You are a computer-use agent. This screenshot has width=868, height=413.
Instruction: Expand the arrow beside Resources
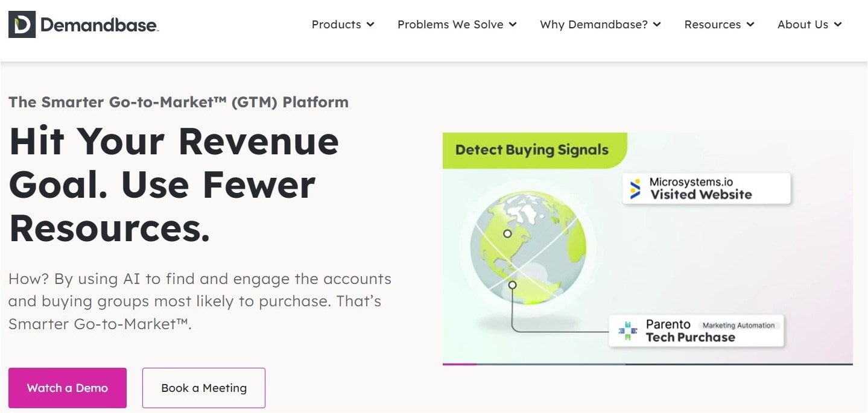pyautogui.click(x=750, y=25)
